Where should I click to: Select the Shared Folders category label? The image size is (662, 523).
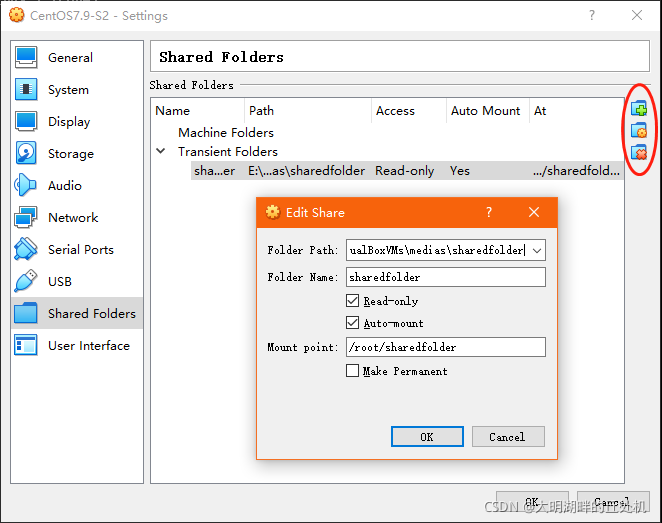pos(92,313)
